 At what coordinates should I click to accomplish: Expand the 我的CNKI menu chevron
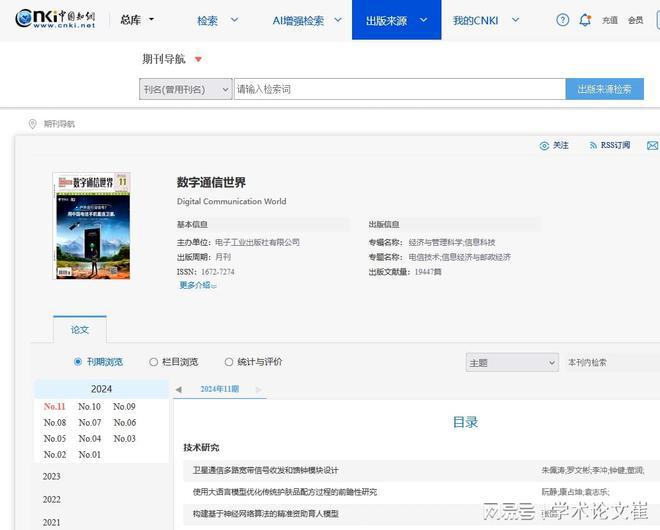[x=515, y=20]
